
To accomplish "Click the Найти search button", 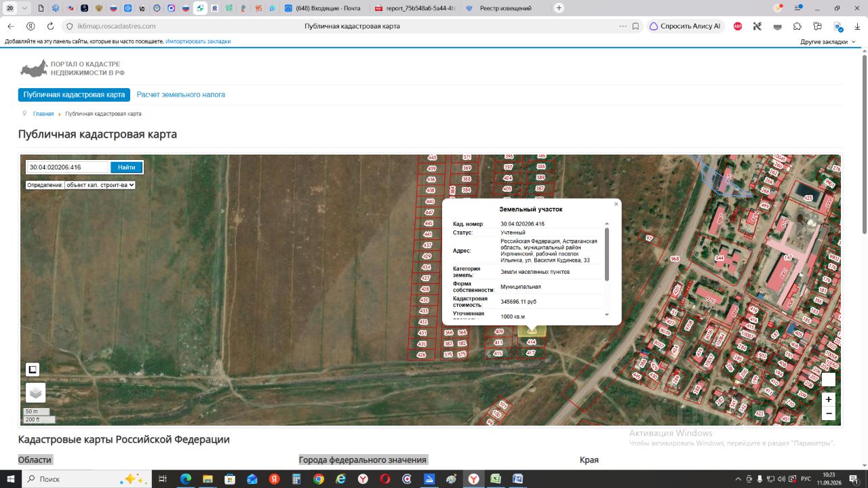I will tap(127, 167).
